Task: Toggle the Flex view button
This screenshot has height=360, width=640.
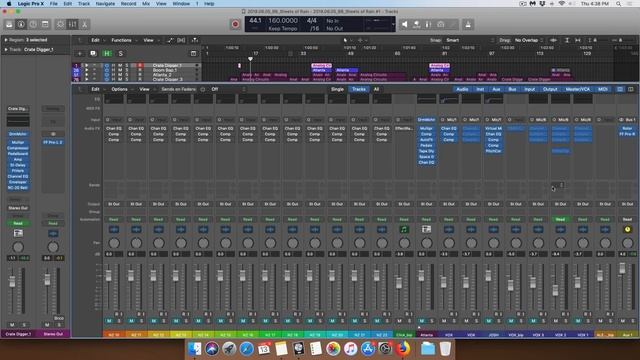Action: pos(181,40)
